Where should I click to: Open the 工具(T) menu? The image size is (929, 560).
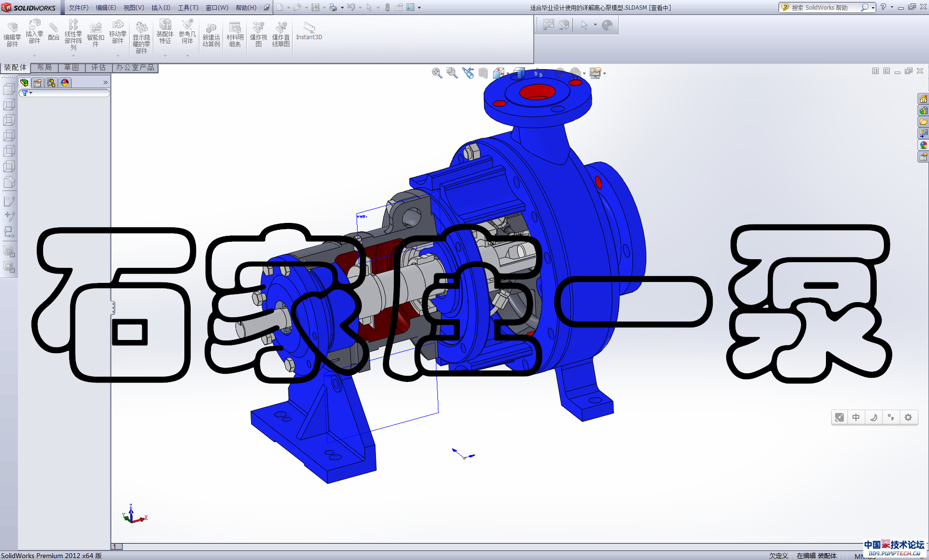point(188,7)
